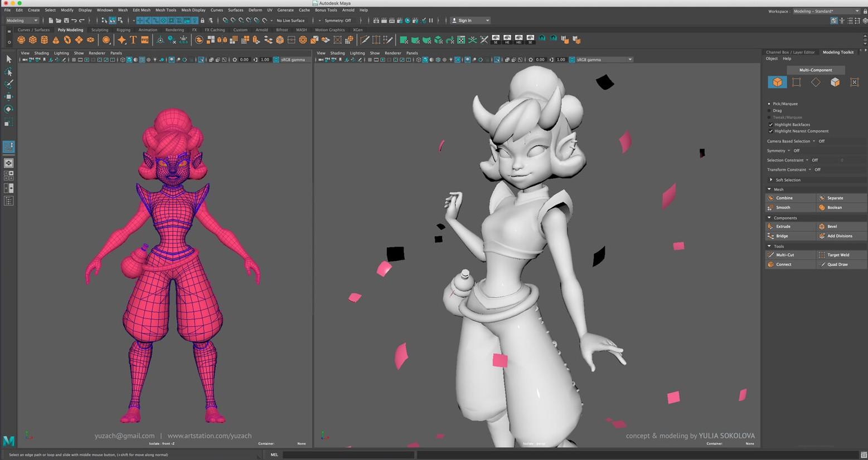Open the sRGB gamma dropdown in right viewport
The height and width of the screenshot is (460, 868).
click(x=604, y=60)
